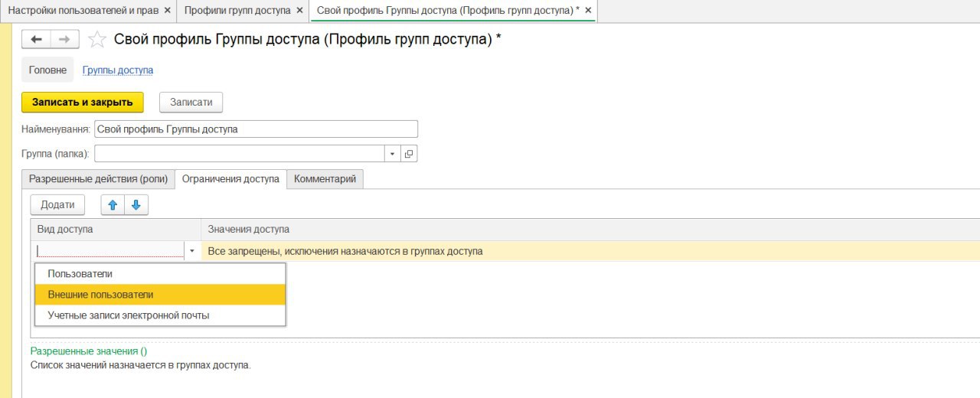This screenshot has width=980, height=398.
Task: Move the row down with the blue down arrow
Action: pyautogui.click(x=136, y=204)
